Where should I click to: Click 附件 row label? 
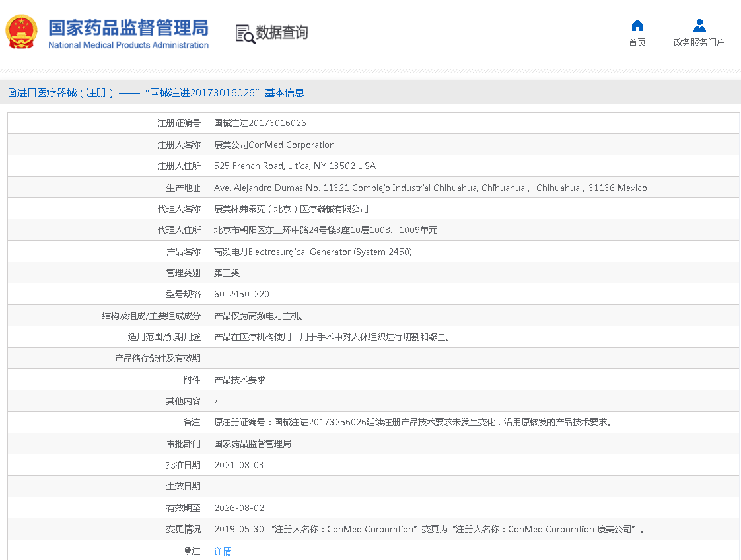pos(192,380)
